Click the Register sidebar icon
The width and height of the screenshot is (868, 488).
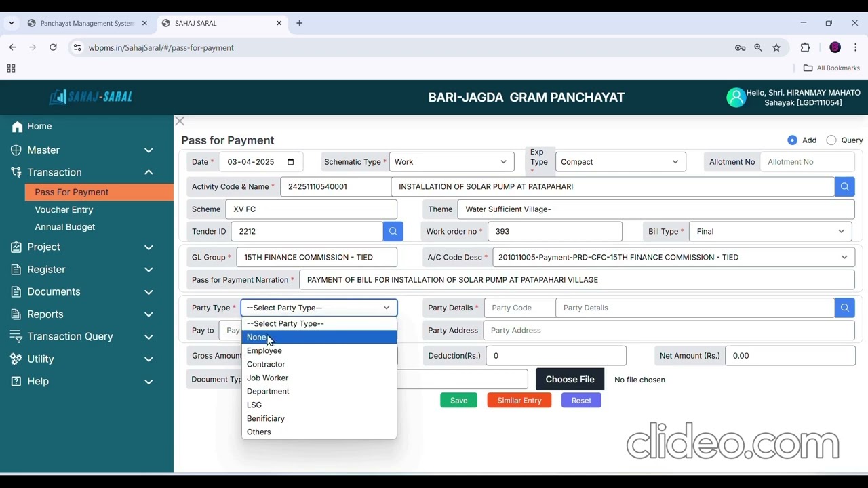[x=16, y=270]
